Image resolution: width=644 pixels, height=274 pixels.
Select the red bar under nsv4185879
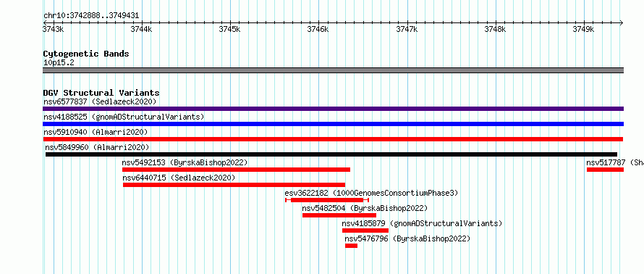point(365,231)
